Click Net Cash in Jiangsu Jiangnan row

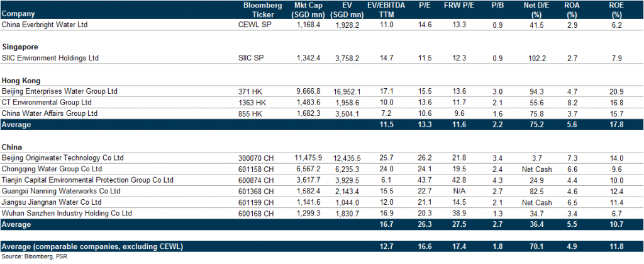click(537, 202)
